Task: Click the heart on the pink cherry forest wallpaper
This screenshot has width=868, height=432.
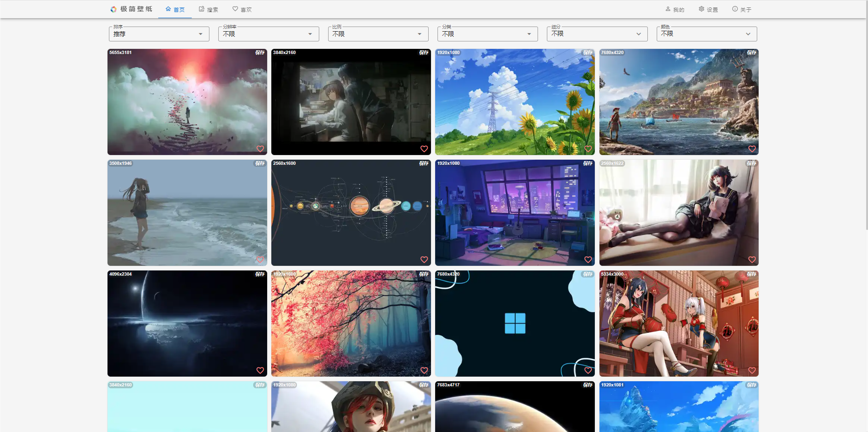Action: pyautogui.click(x=424, y=371)
